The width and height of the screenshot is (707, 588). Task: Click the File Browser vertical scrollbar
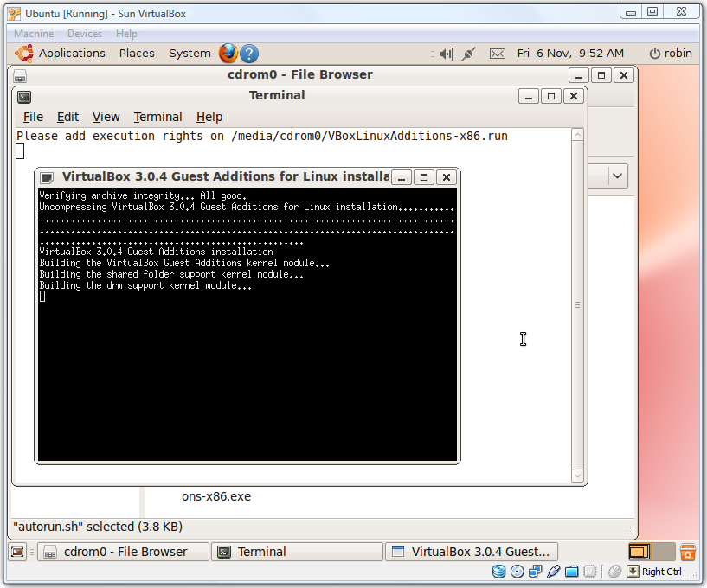577,303
